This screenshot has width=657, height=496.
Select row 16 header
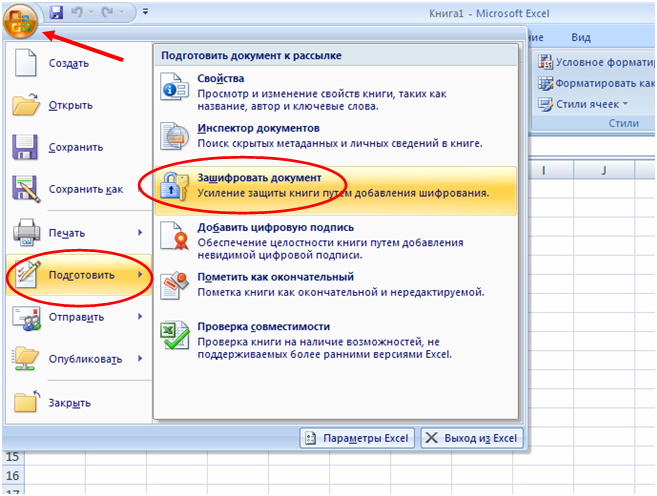[x=13, y=475]
